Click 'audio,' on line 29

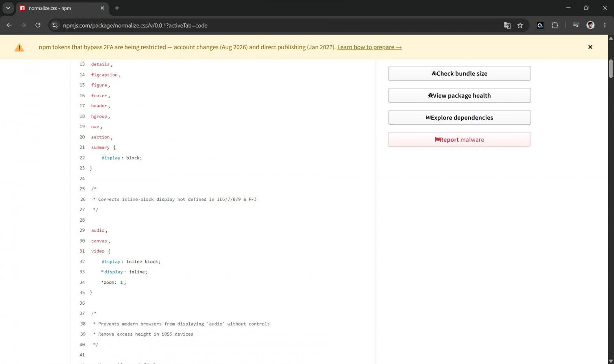99,230
